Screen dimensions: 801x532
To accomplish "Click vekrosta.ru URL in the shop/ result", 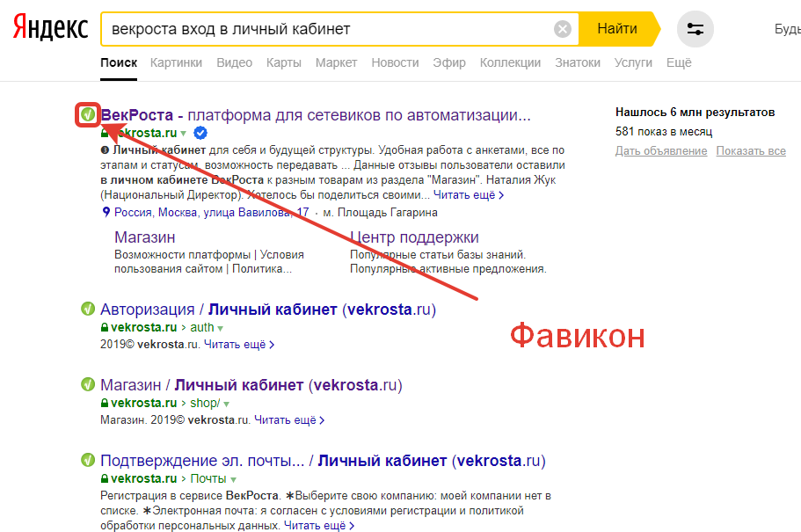I will pyautogui.click(x=143, y=404).
